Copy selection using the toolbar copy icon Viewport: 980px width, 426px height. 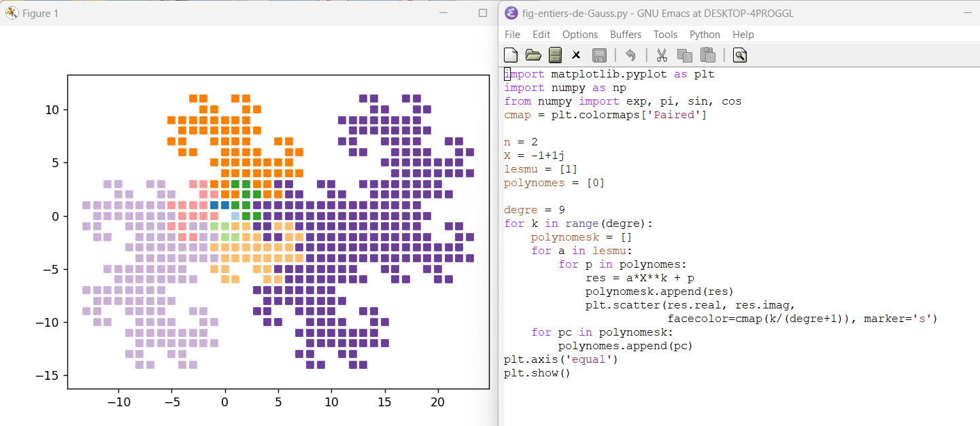tap(684, 55)
